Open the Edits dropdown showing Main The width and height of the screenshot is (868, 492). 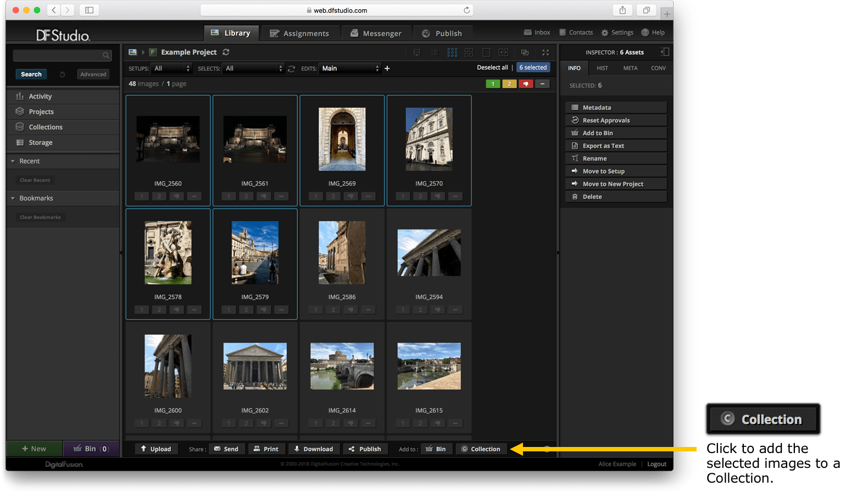350,69
